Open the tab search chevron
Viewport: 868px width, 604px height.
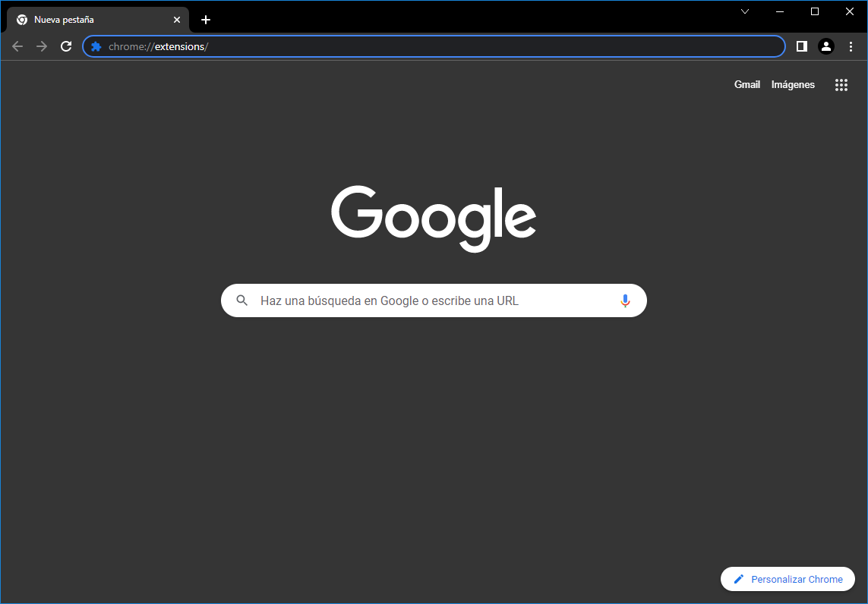745,11
